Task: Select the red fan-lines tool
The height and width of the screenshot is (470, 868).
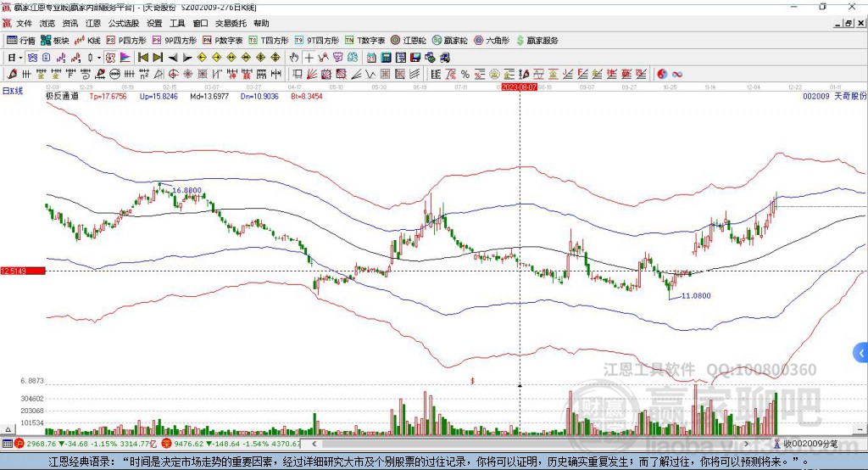Action: click(312, 74)
